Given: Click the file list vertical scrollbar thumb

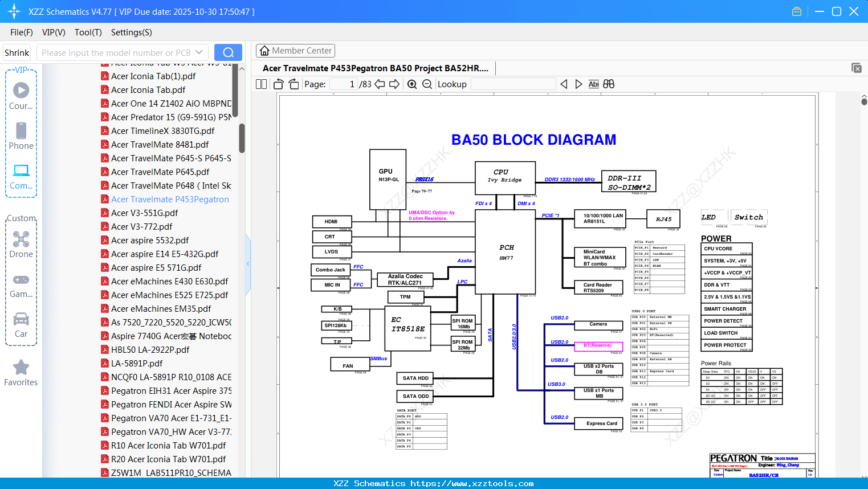Looking at the screenshot, I should coord(242,138).
